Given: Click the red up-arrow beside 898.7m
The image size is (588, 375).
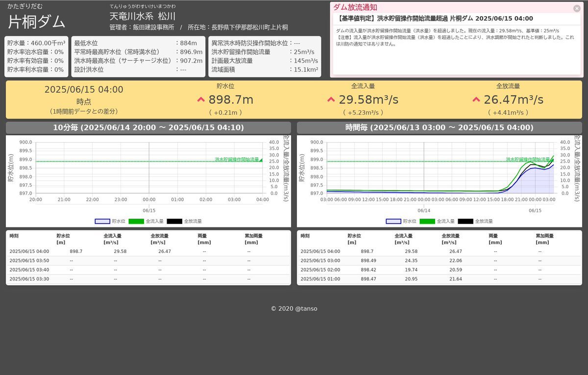Looking at the screenshot, I should pyautogui.click(x=201, y=100).
